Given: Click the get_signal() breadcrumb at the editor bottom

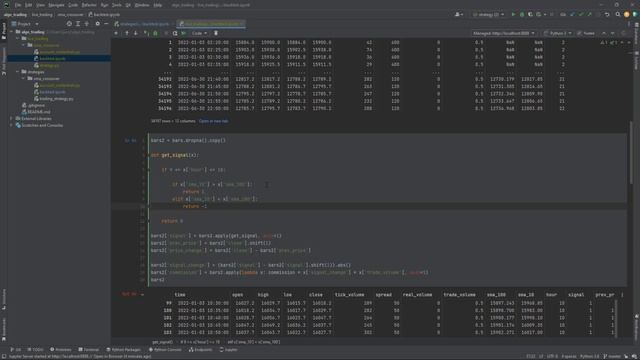Looking at the screenshot, I should (162, 342).
